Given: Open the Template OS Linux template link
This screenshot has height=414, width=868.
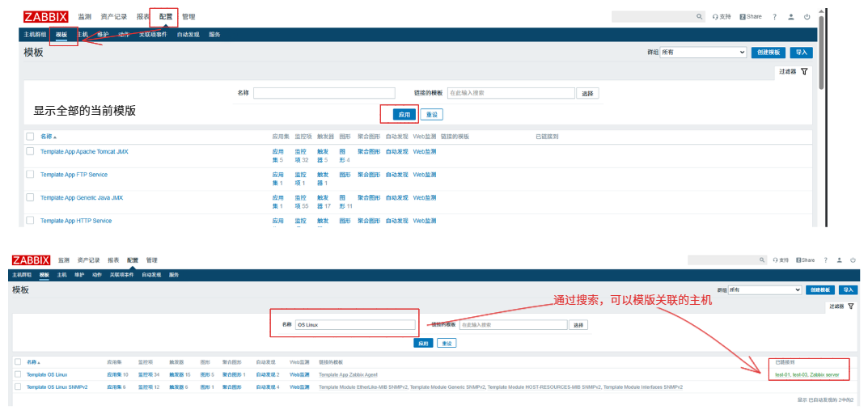Looking at the screenshot, I should pyautogui.click(x=47, y=374).
